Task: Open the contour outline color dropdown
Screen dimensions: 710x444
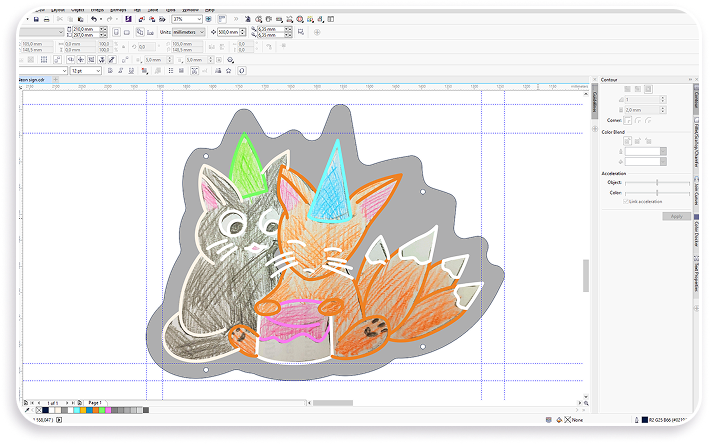Action: tap(663, 151)
